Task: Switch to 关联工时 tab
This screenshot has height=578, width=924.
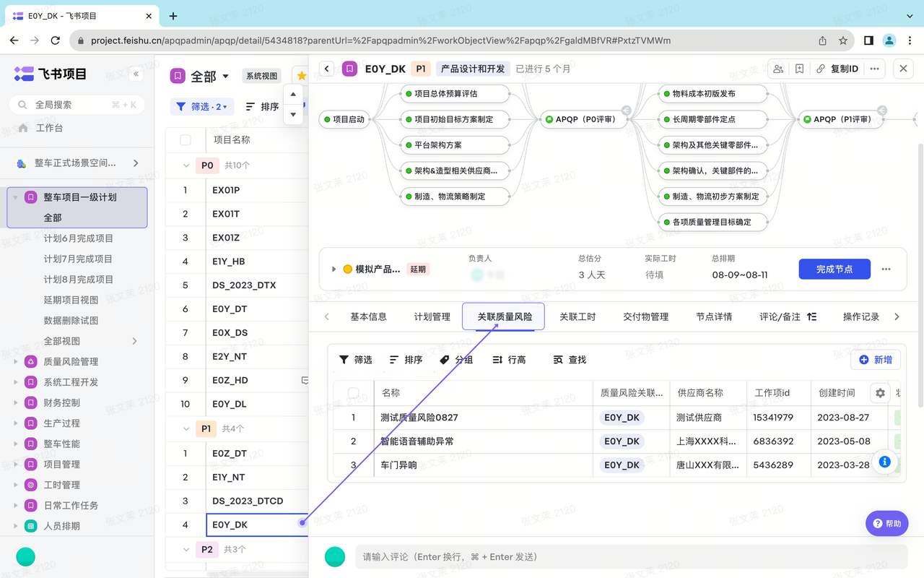Action: pyautogui.click(x=577, y=316)
